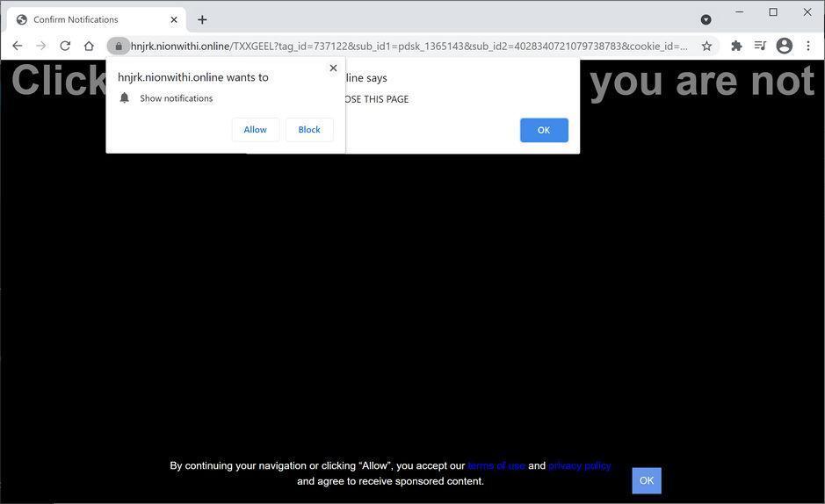This screenshot has width=825, height=504.
Task: Bookmark this page with the star icon
Action: pos(706,47)
